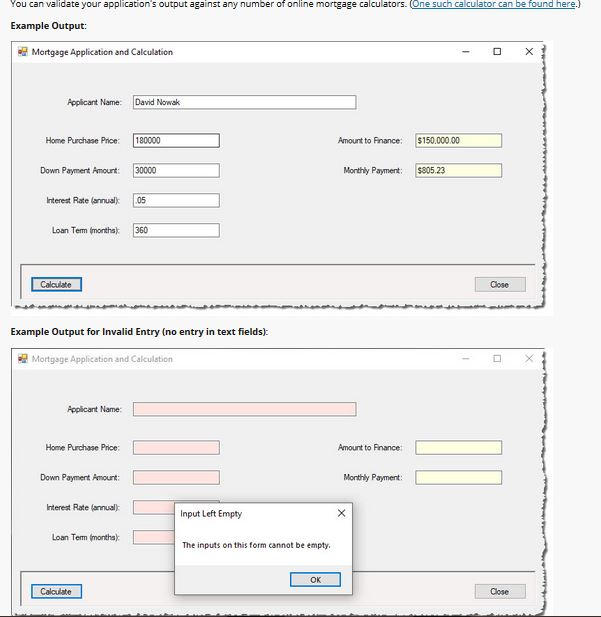The height and width of the screenshot is (617, 601).
Task: Click the 'Down Payment Amount:' label in the first window
Action: [x=80, y=170]
